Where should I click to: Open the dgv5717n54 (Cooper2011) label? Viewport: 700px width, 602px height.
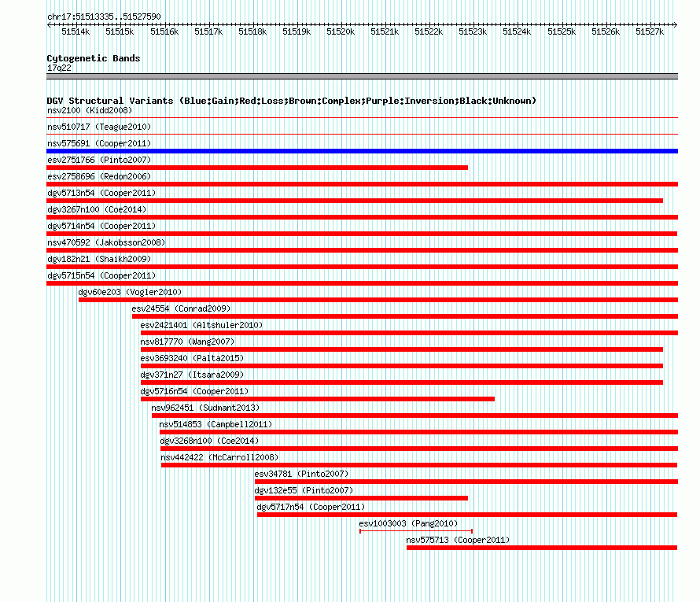pos(311,507)
